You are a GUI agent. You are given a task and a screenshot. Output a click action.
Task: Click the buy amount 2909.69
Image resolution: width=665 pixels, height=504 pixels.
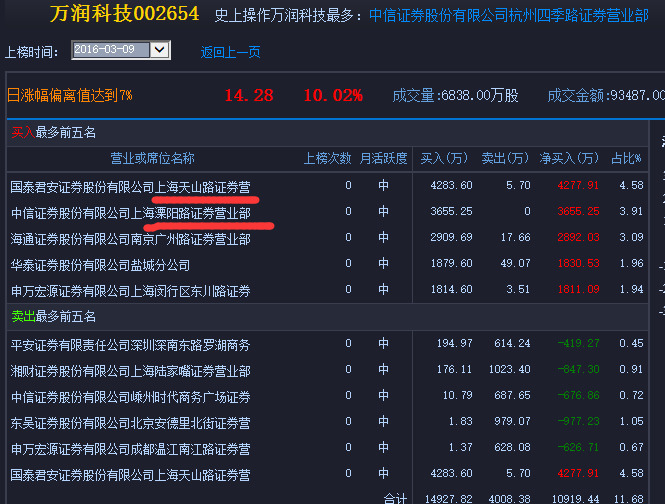point(451,237)
